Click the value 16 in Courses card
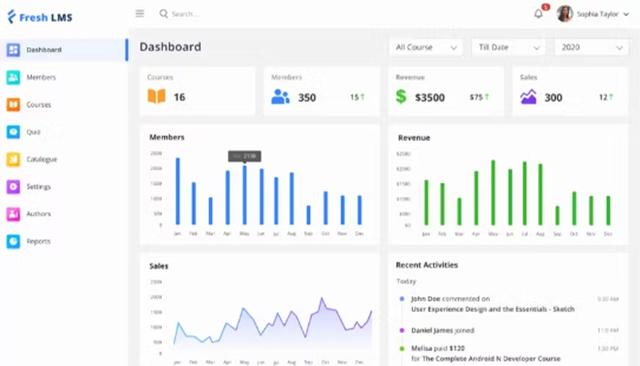The width and height of the screenshot is (640, 366). [x=179, y=97]
